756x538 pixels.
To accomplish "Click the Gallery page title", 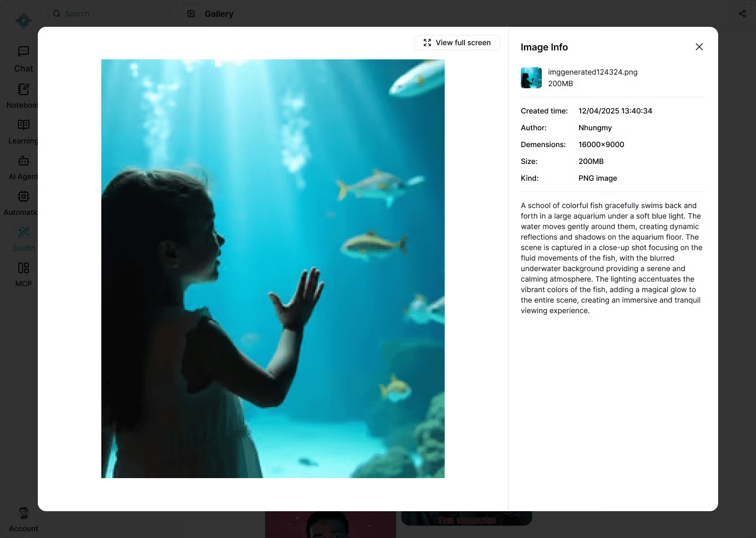I will tap(219, 14).
